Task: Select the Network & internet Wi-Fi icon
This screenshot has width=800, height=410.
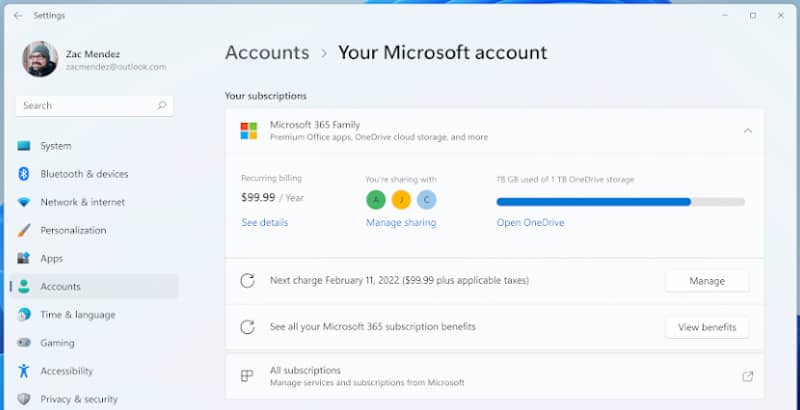Action: 23,202
